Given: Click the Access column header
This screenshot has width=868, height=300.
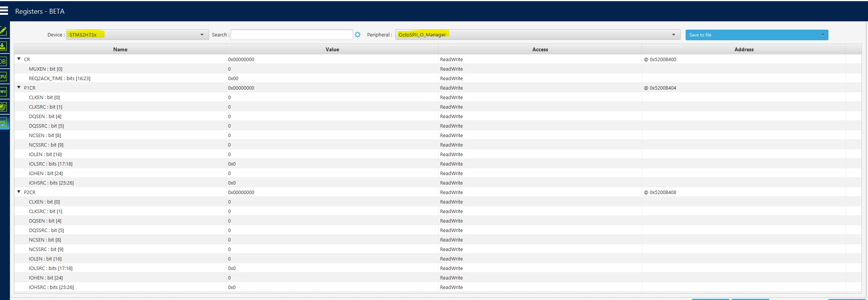Looking at the screenshot, I should (x=540, y=49).
